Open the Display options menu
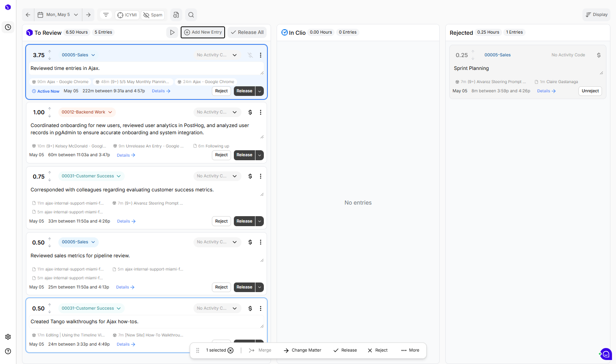The height and width of the screenshot is (364, 616). pyautogui.click(x=596, y=15)
